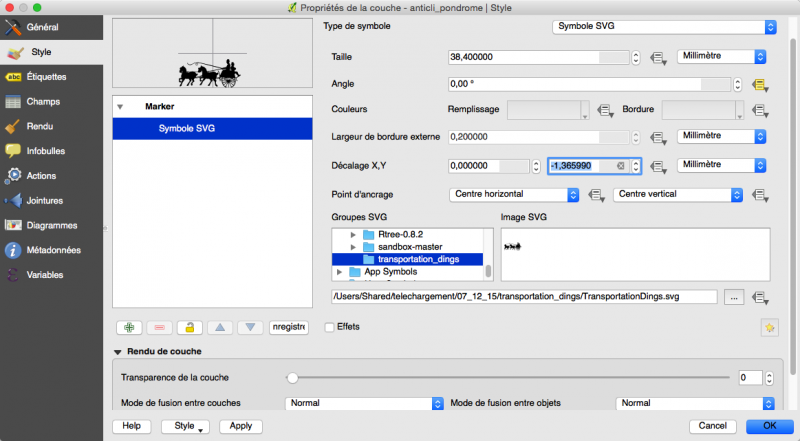Collapse the Rendu de couche section
Screen dimensions: 800x441
pyautogui.click(x=119, y=352)
